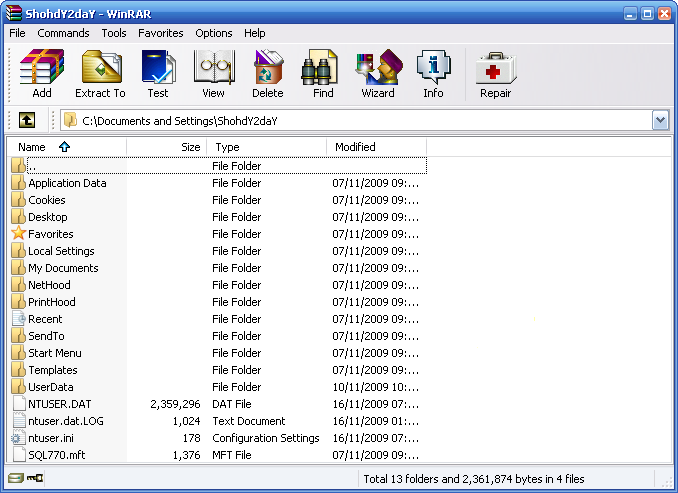
Task: Go up one folder level arrow
Action: point(27,120)
